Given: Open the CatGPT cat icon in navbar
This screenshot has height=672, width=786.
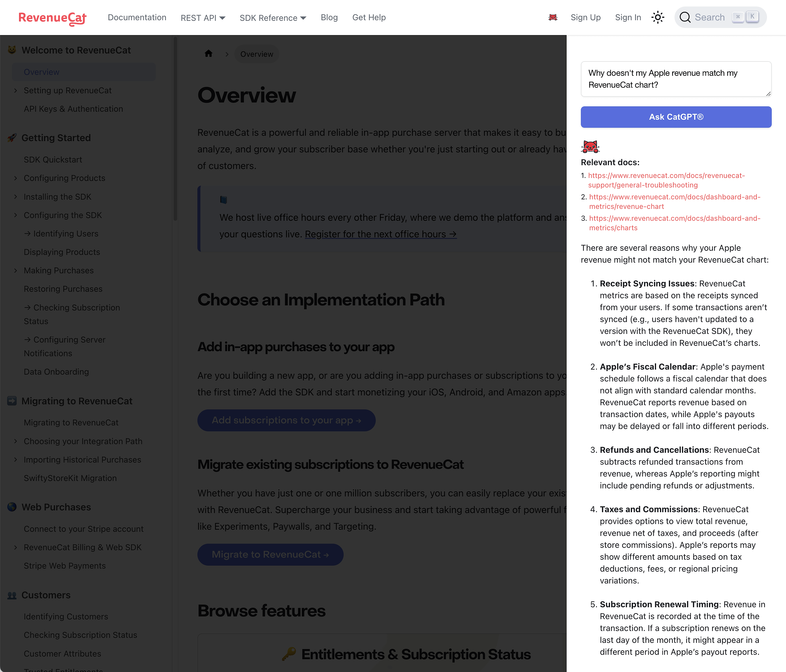Looking at the screenshot, I should [553, 18].
